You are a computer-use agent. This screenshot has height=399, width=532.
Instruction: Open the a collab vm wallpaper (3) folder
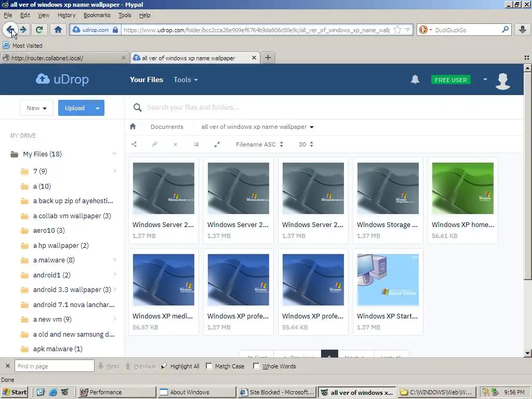72,216
